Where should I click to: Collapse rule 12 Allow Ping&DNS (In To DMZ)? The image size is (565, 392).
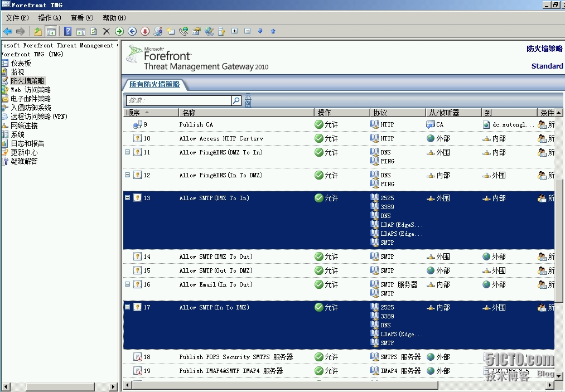pos(127,175)
